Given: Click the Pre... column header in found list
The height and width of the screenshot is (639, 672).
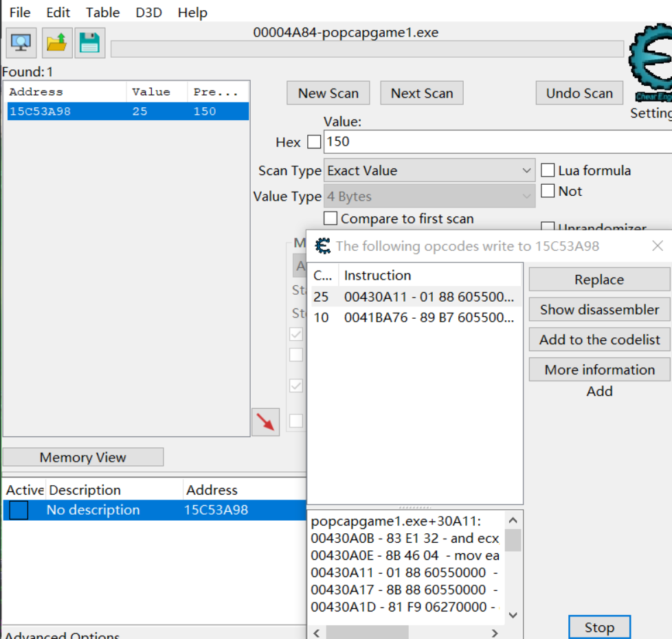Looking at the screenshot, I should pos(218,91).
